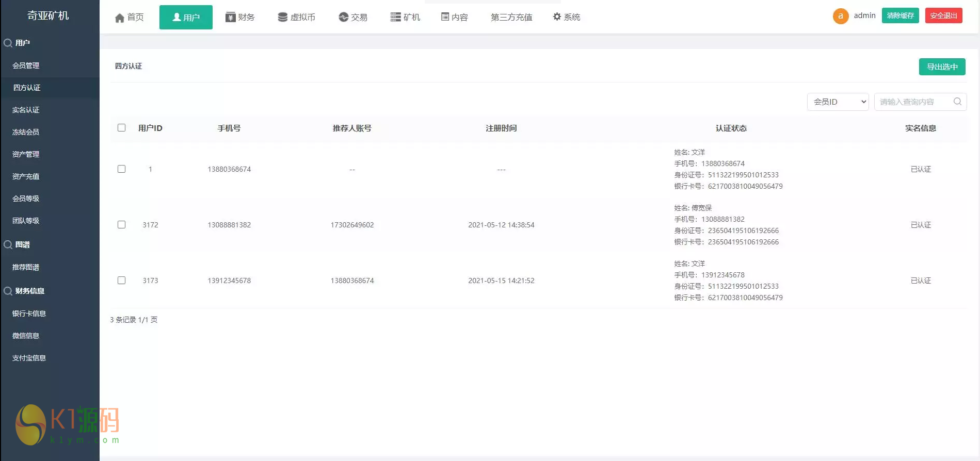Click the 虚拟币 coin stack icon
Viewport: 980px width, 461px height.
pyautogui.click(x=282, y=18)
